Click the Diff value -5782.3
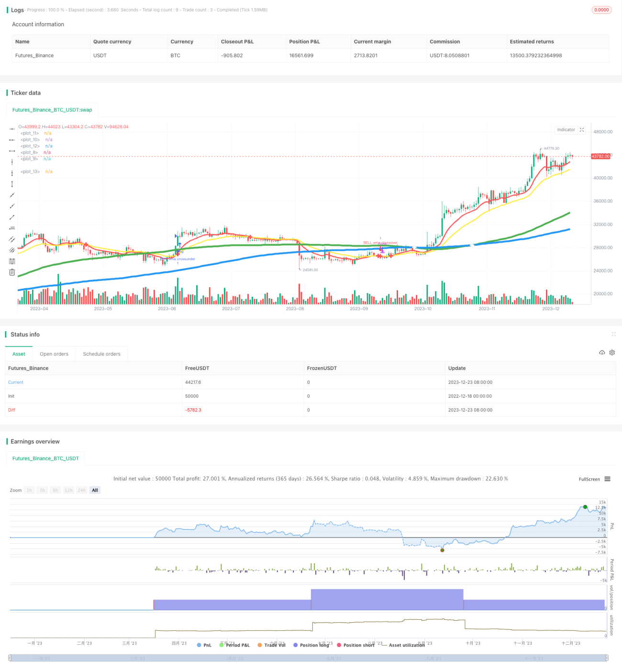The width and height of the screenshot is (622, 672). coord(193,410)
